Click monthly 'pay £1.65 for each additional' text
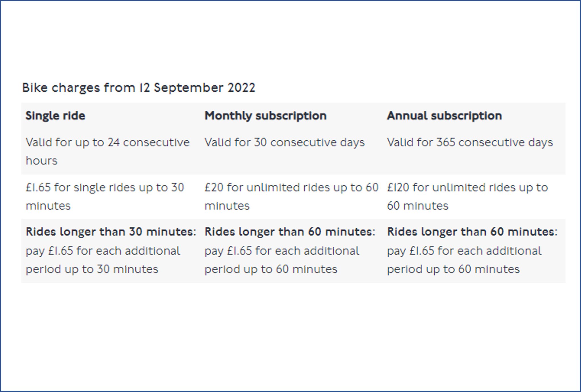The image size is (581, 392). pos(282,251)
